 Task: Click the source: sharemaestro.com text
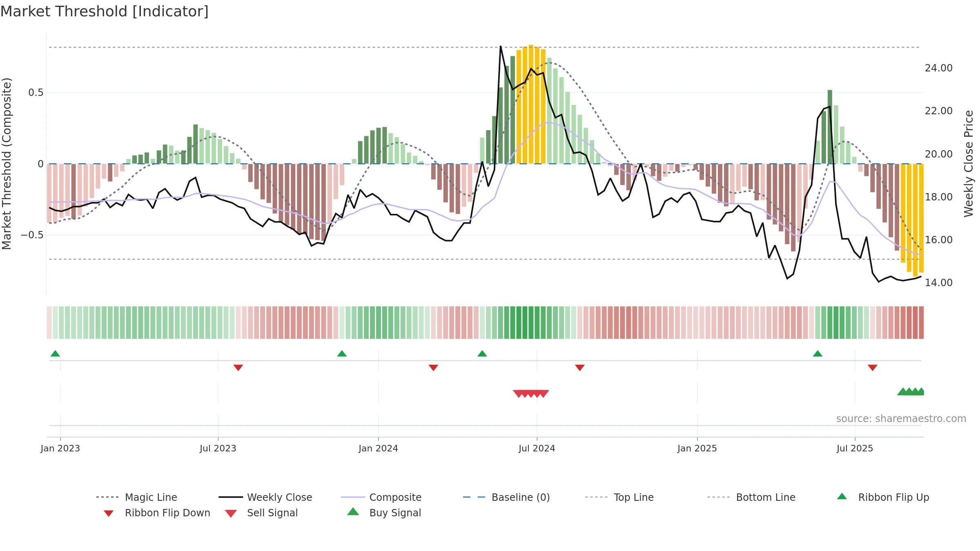click(x=901, y=419)
